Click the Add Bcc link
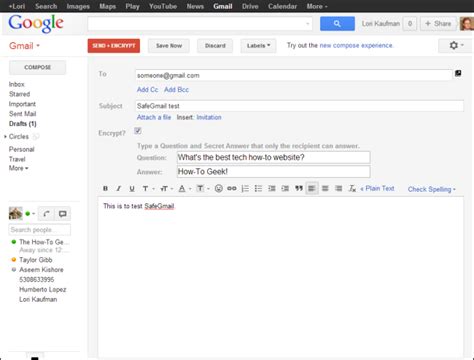The height and width of the screenshot is (360, 474). point(176,90)
